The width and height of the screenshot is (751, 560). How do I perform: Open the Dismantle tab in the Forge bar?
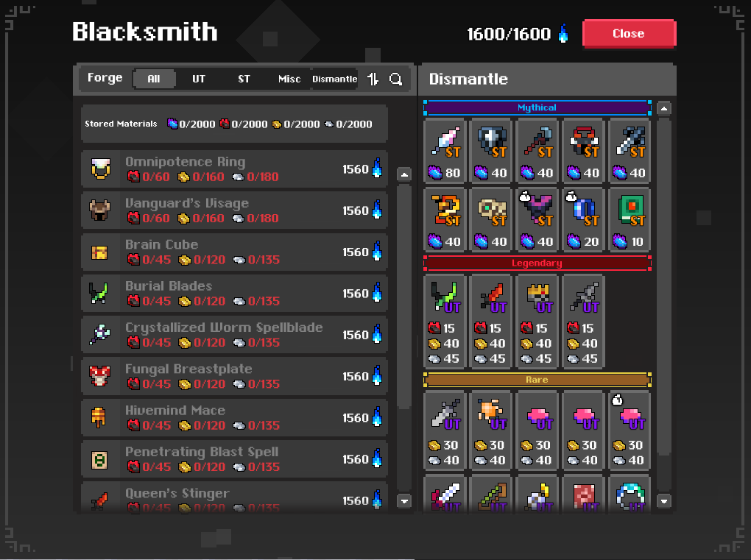(335, 79)
